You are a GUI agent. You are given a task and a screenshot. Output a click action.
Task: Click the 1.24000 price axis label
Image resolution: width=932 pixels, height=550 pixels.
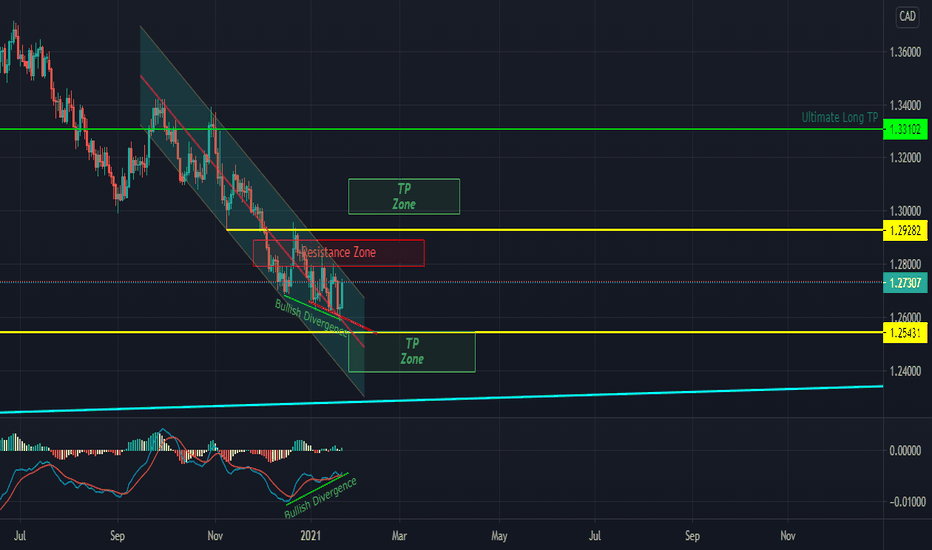point(905,371)
